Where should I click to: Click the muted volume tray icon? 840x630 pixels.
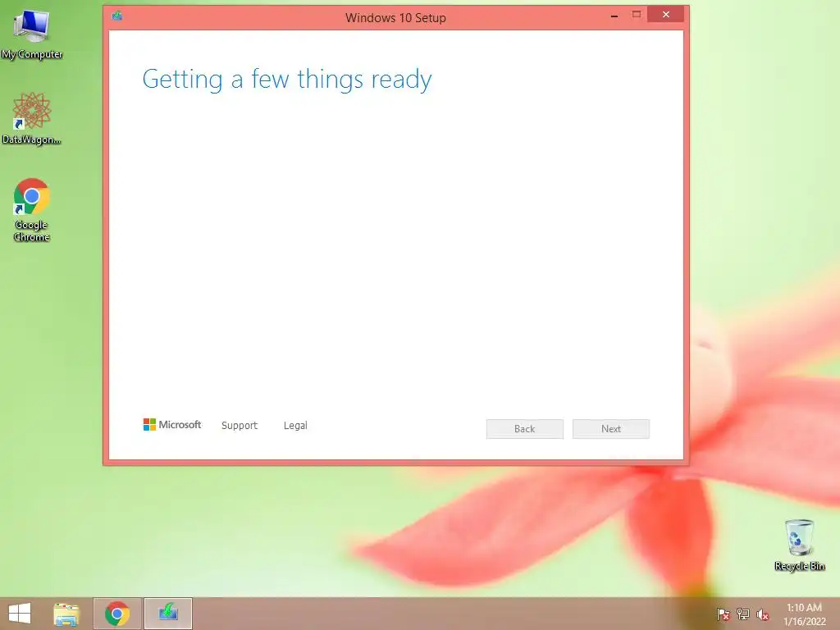click(763, 614)
